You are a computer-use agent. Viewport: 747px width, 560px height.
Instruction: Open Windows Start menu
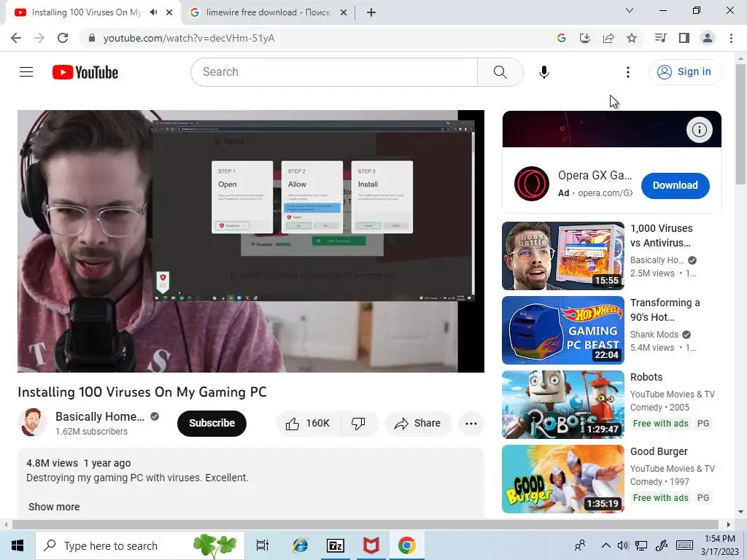click(x=18, y=545)
